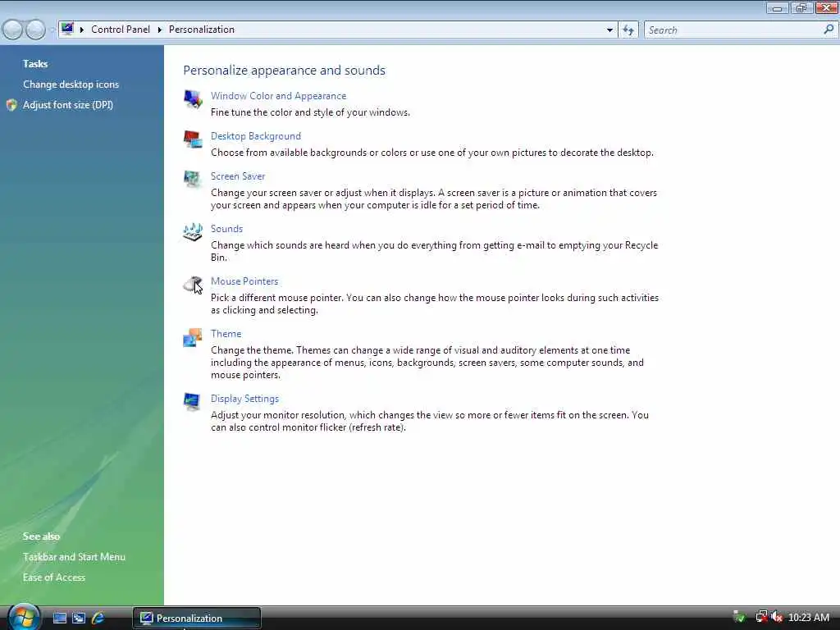Open Theme link
This screenshot has height=630, width=840.
pyautogui.click(x=226, y=334)
